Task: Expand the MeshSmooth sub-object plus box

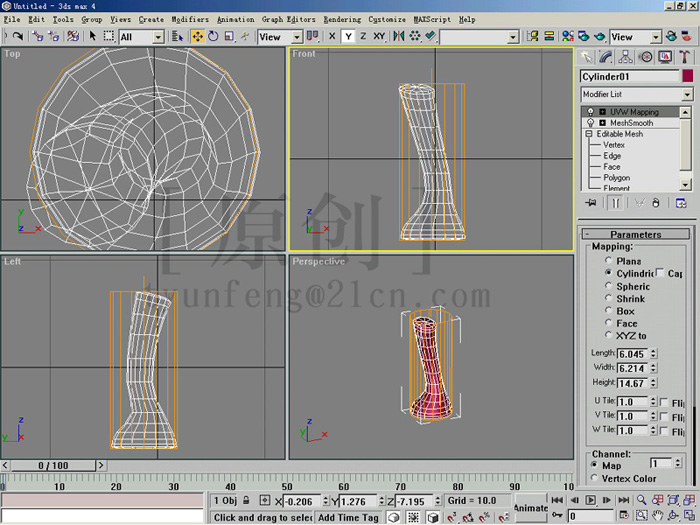Action: coord(602,123)
